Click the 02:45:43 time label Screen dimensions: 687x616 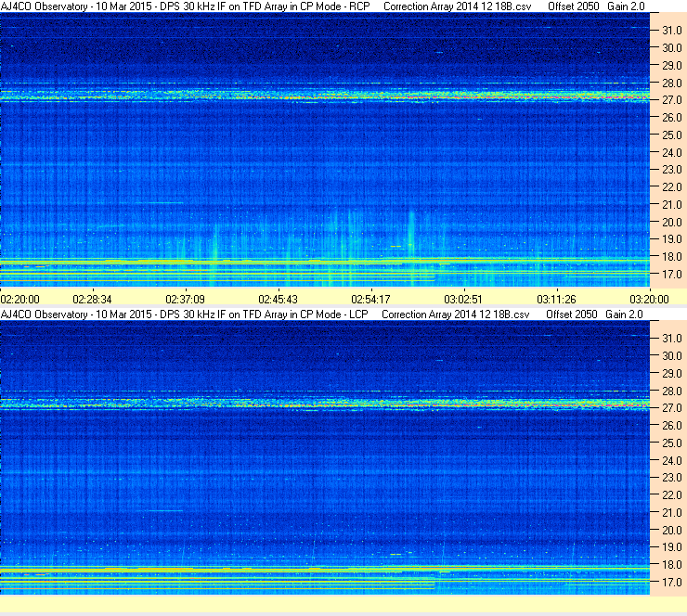278,300
